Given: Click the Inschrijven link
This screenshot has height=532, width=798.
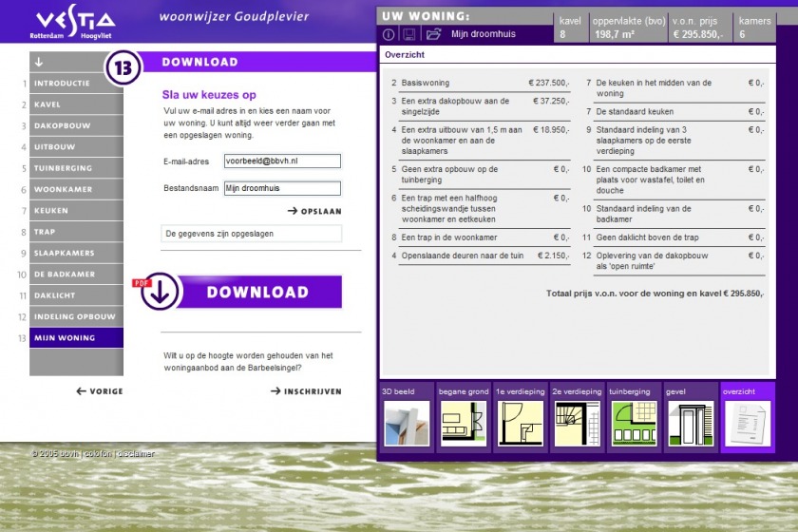Looking at the screenshot, I should 306,391.
